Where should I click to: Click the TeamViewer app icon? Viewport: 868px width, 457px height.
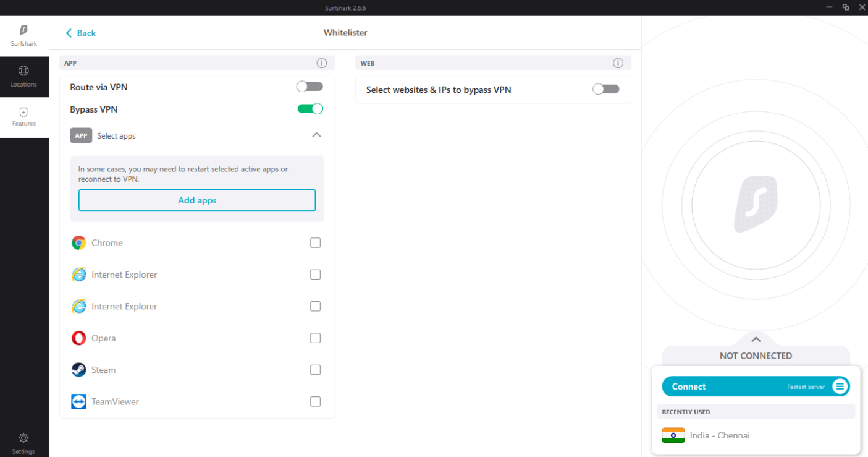[x=78, y=402]
